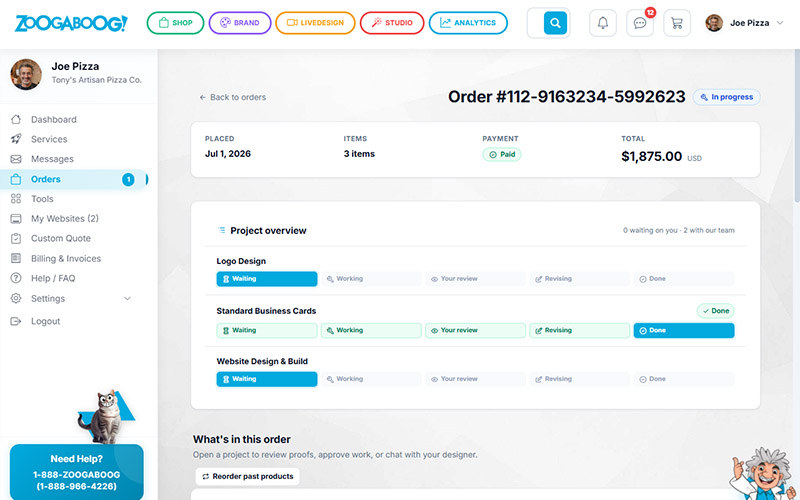
Task: Click the Help / FAQ question mark icon
Action: (16, 278)
